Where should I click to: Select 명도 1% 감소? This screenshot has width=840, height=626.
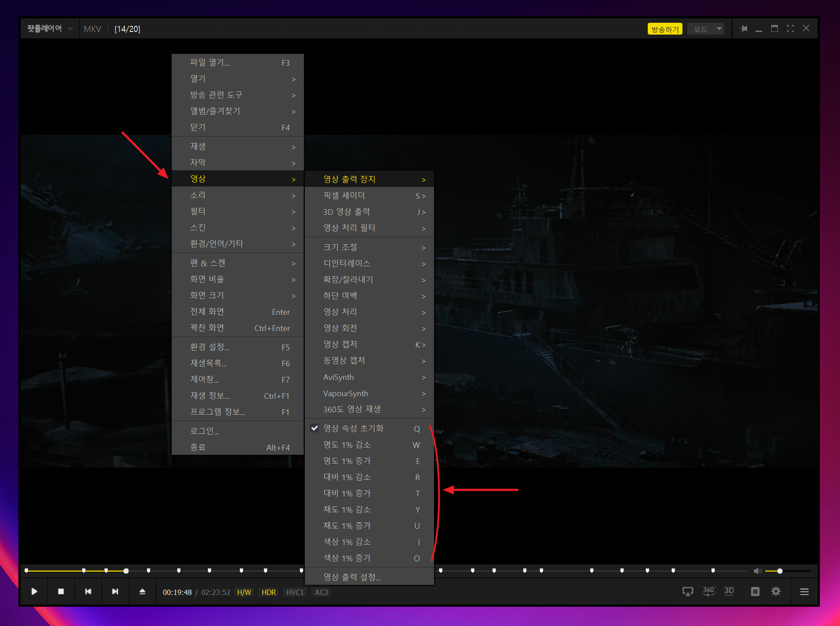click(x=369, y=445)
